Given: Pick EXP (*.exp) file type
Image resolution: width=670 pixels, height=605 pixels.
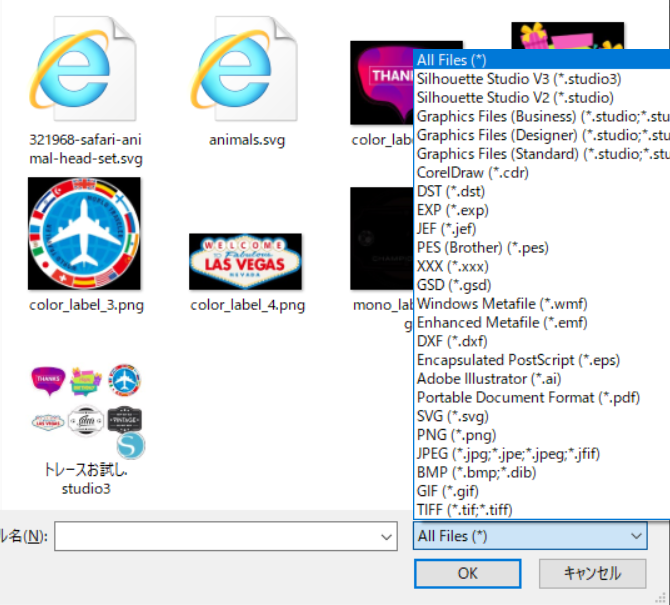Looking at the screenshot, I should tap(541, 210).
